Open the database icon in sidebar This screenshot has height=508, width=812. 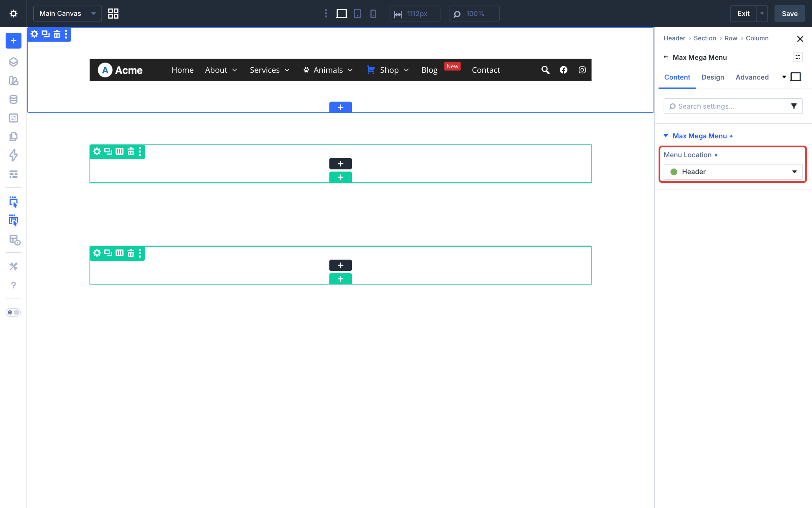click(13, 99)
